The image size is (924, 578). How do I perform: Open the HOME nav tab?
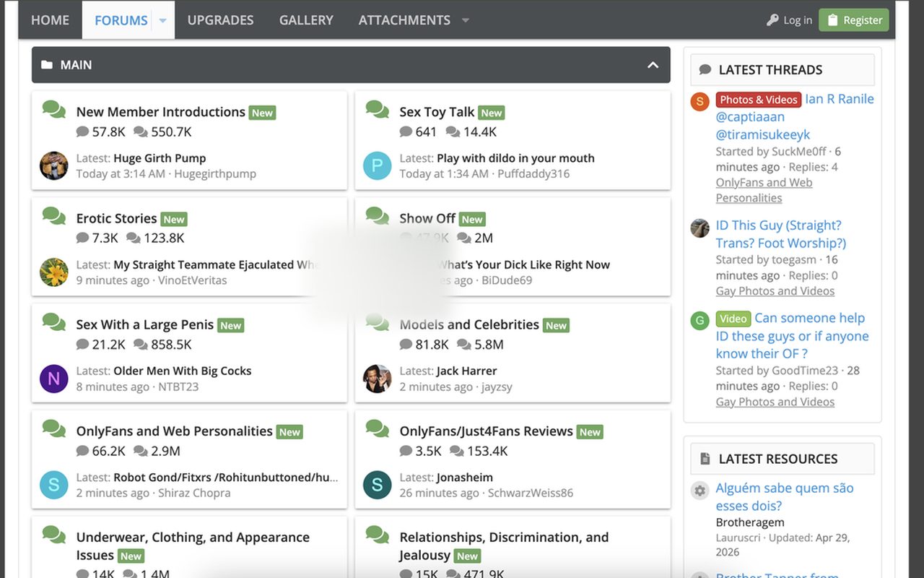coord(50,20)
